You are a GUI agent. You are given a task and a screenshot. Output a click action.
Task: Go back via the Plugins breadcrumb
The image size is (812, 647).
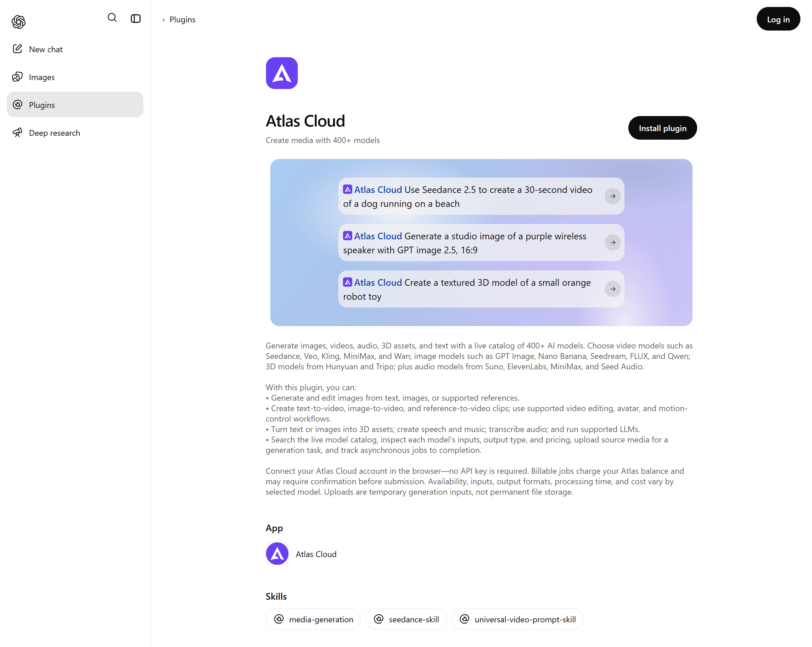[179, 19]
